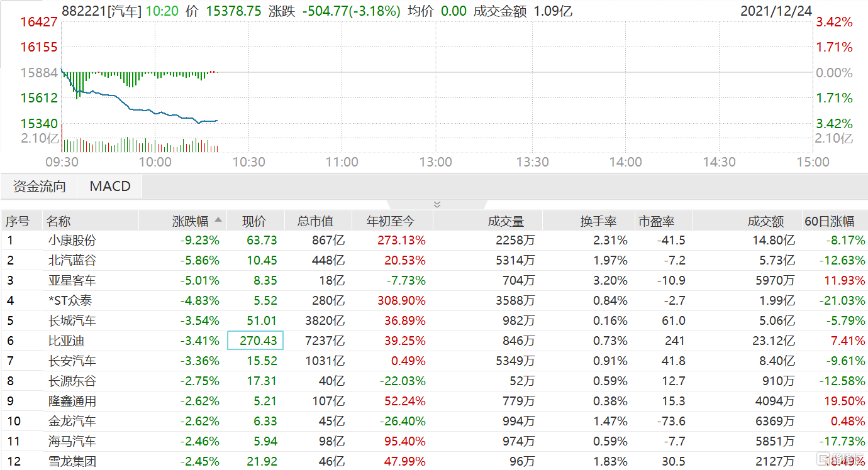Click 隆鑫通用 60-day gain 19.50%
Image resolution: width=868 pixels, height=470 pixels.
[844, 402]
